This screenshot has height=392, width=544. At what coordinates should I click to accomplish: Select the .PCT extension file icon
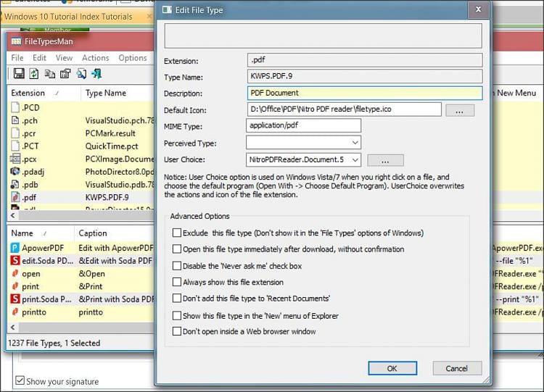pos(15,146)
